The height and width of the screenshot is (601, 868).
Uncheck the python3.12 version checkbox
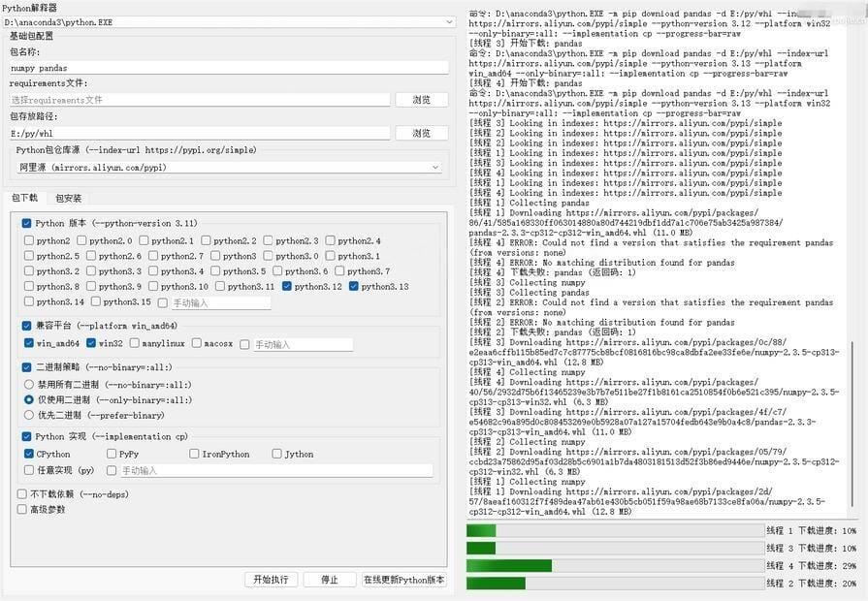tap(287, 287)
